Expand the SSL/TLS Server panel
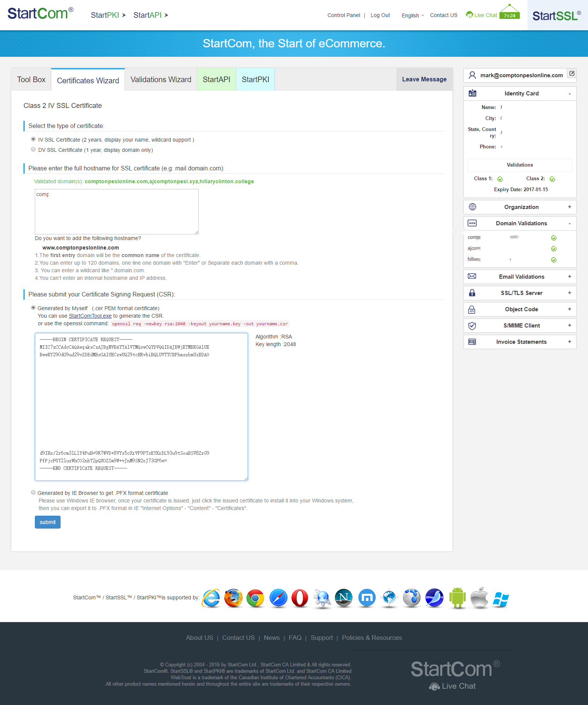 pyautogui.click(x=569, y=293)
